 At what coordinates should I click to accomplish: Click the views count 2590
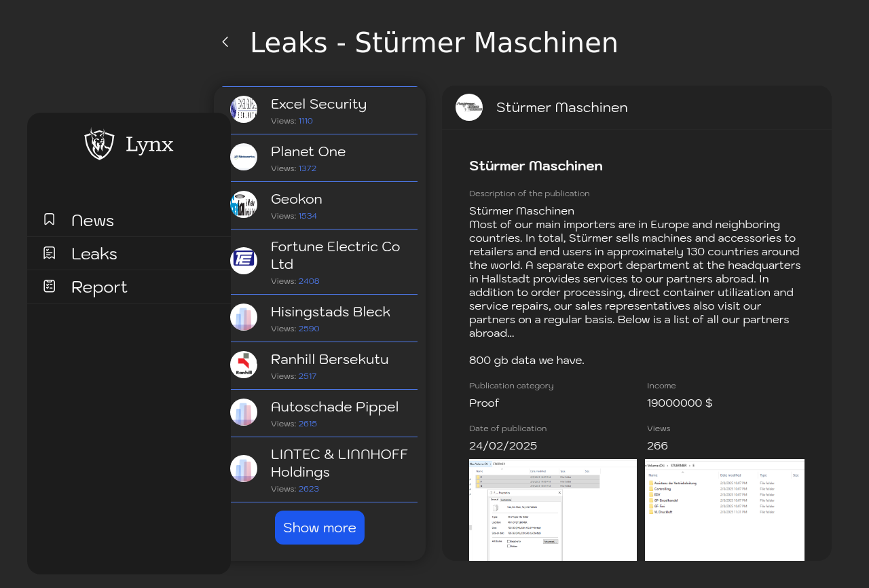(x=309, y=329)
